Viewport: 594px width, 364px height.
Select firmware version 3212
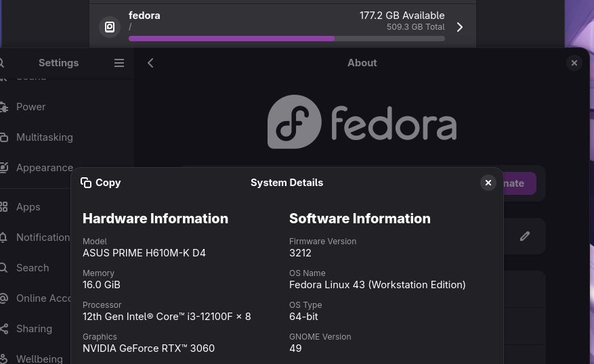coord(300,253)
